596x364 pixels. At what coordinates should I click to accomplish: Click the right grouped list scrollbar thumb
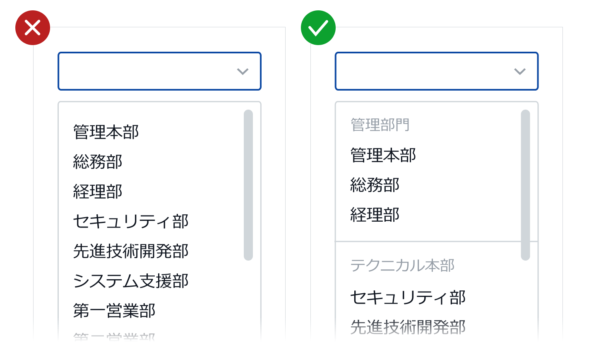[x=526, y=185]
